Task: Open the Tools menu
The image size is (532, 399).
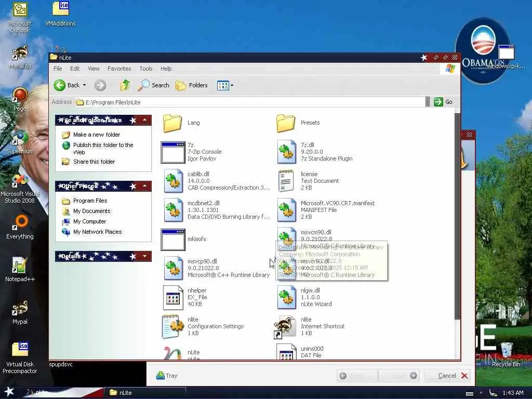Action: (x=146, y=69)
